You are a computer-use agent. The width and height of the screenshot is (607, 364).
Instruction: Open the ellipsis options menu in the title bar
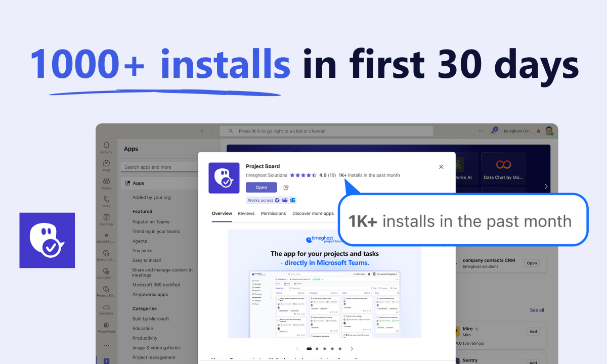481,130
